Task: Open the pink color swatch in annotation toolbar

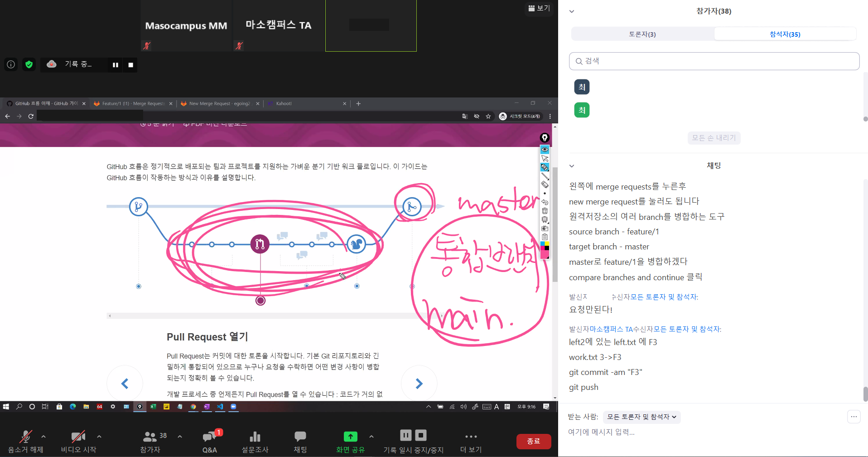Action: point(545,254)
